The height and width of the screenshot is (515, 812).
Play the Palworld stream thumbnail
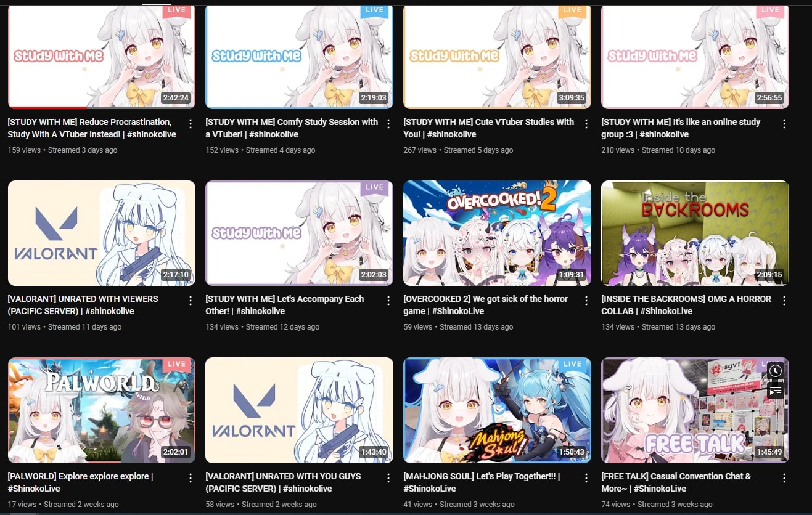(x=102, y=410)
